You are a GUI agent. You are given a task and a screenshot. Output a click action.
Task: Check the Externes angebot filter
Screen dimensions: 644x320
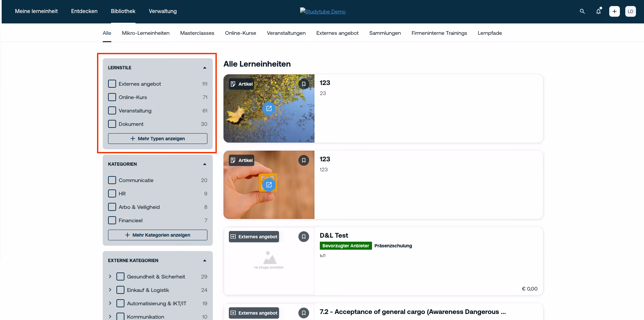click(112, 84)
